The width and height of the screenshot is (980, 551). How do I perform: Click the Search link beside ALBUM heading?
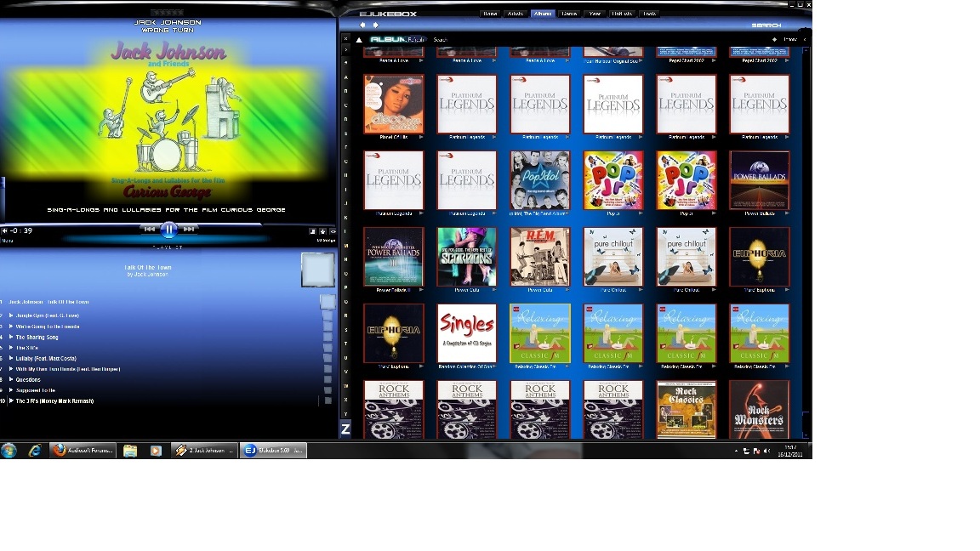[x=440, y=39]
